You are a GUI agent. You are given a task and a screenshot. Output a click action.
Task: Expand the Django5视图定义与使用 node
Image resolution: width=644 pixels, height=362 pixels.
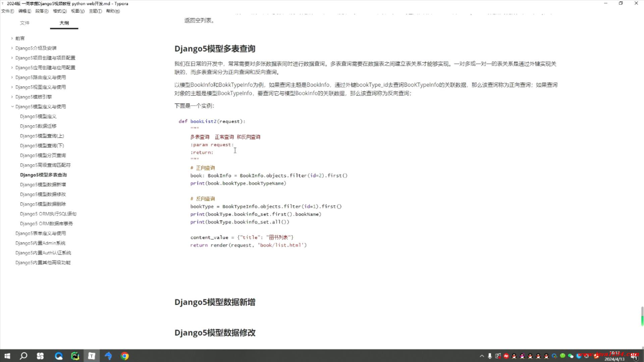click(x=12, y=87)
